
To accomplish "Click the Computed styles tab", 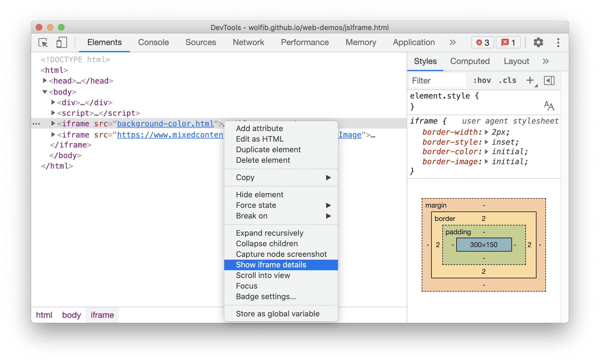I will coord(470,60).
